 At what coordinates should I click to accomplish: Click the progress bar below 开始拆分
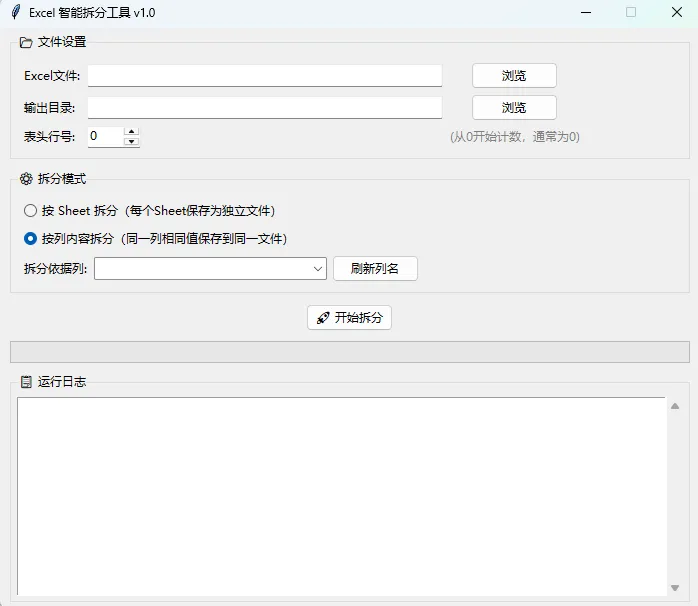click(x=350, y=352)
